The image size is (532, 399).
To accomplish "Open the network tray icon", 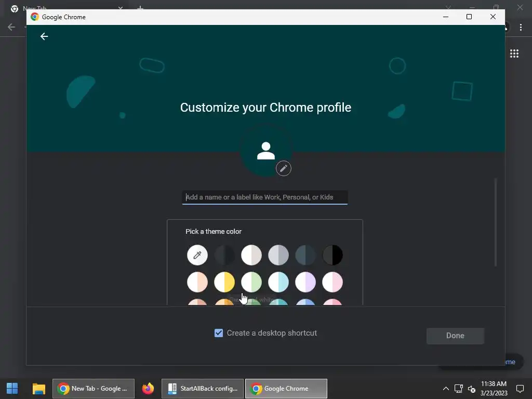I will 459,389.
